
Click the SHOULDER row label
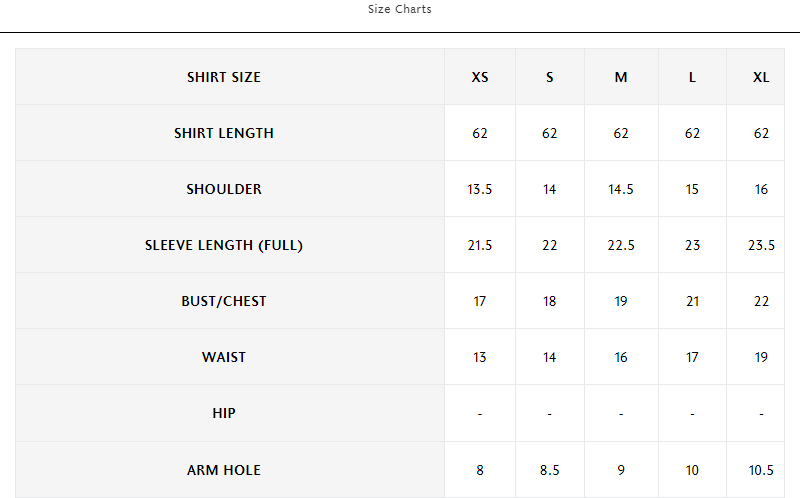(224, 189)
